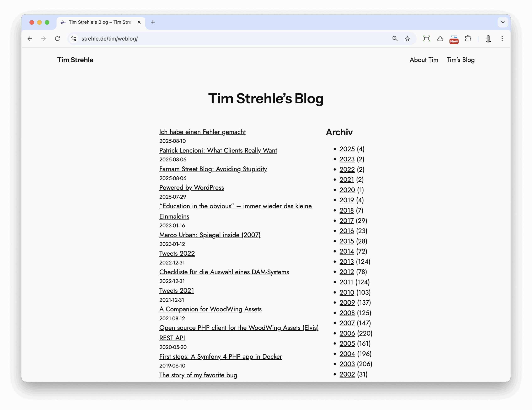532x410 pixels.
Task: Open the 2023 archive link
Action: point(347,159)
